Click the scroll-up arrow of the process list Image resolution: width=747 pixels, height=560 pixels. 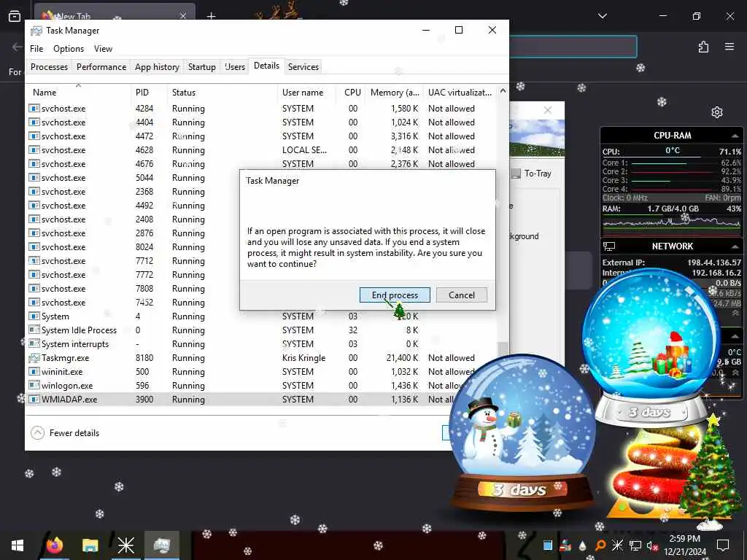[x=503, y=91]
